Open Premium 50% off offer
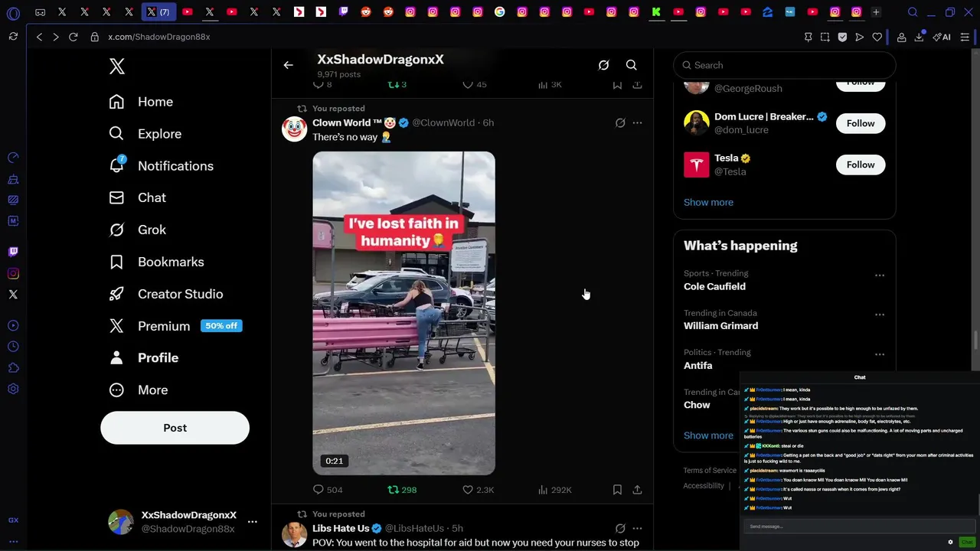The image size is (980, 551). 175,326
